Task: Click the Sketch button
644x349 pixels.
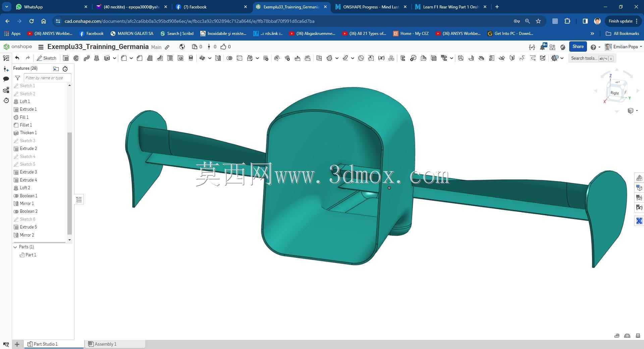Action: tap(47, 58)
